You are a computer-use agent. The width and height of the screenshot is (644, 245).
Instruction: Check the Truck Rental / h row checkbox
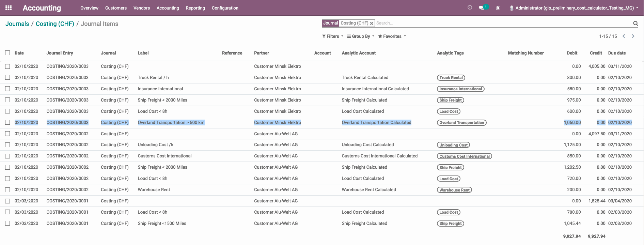tap(7, 78)
